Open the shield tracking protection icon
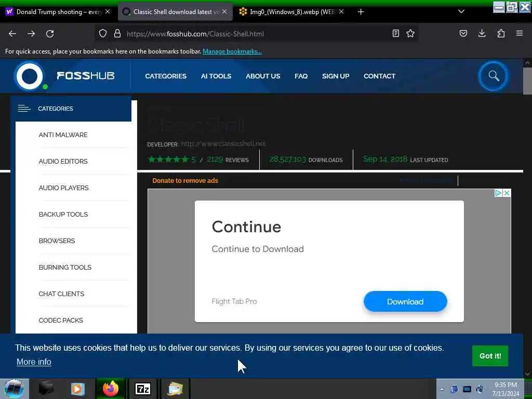Image resolution: width=532 pixels, height=399 pixels. (103, 34)
